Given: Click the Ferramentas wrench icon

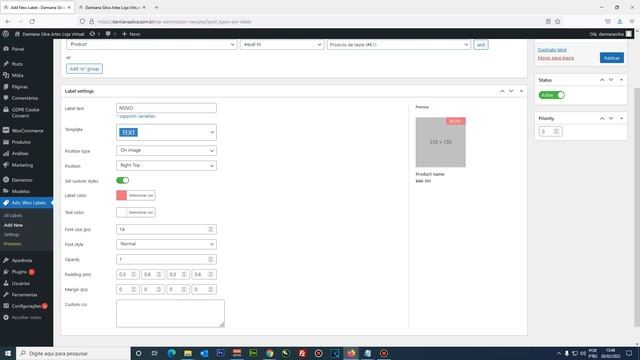Looking at the screenshot, I should coord(6,294).
